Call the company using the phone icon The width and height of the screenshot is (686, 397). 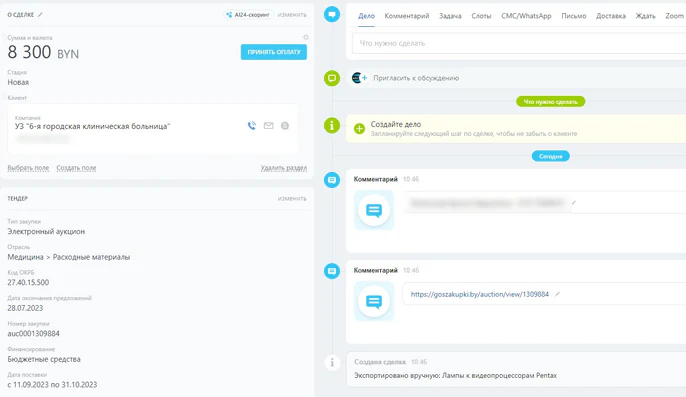click(252, 126)
